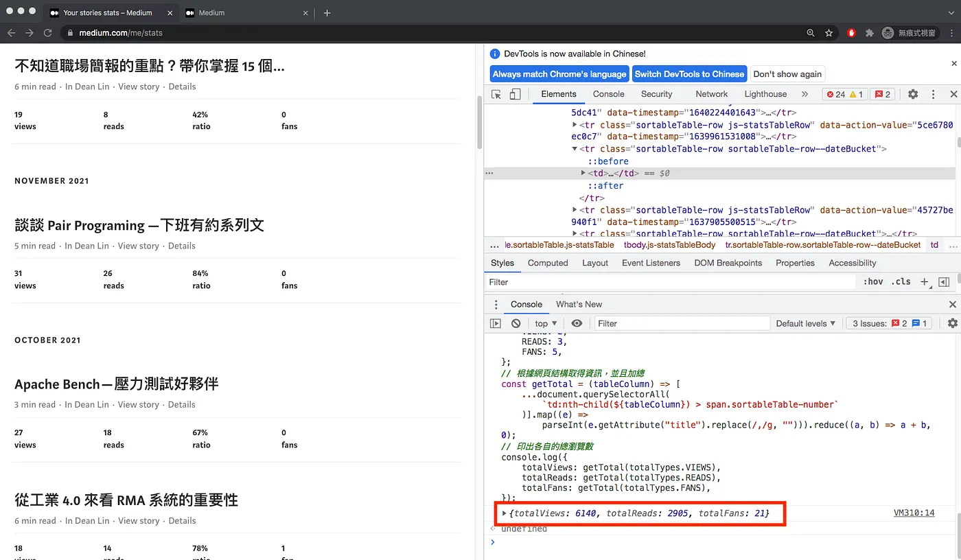Toggle the device toolbar icon
Viewport: 961px width, 560px height.
[x=515, y=95]
